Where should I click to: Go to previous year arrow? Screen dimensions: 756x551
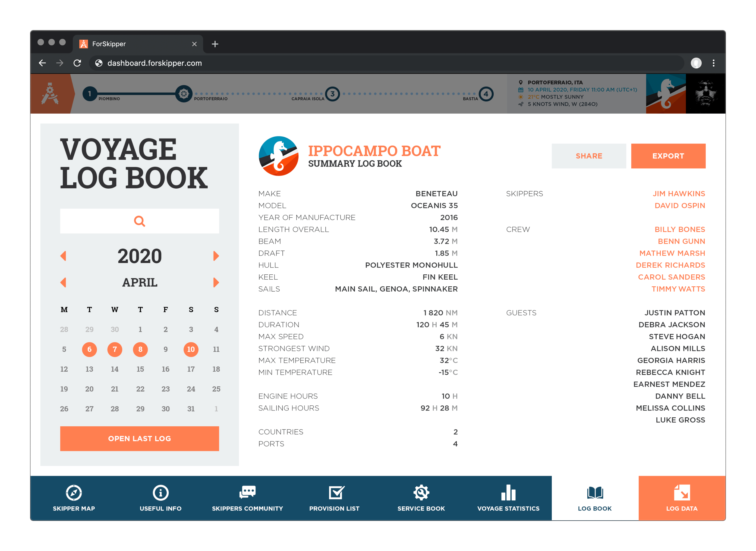point(63,256)
